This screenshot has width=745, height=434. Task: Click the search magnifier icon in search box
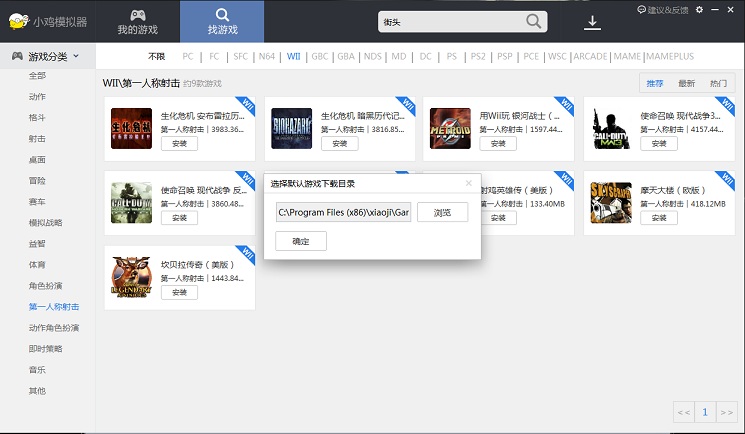534,21
